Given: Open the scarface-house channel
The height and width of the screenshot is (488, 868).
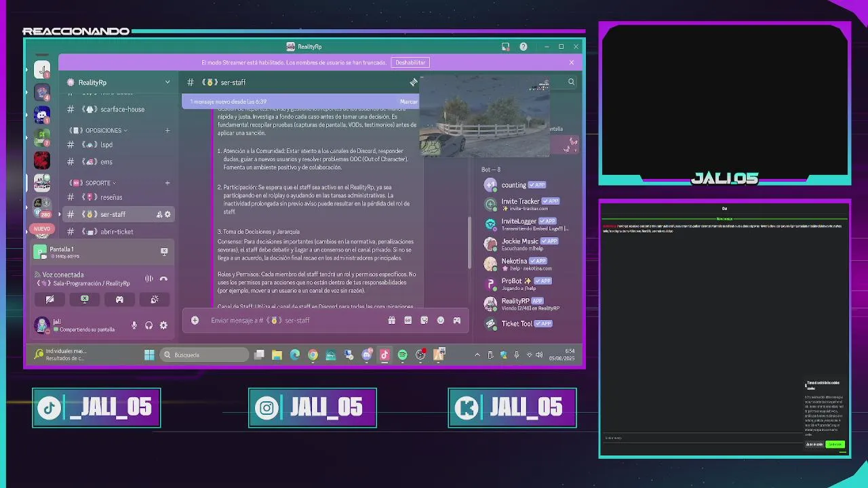Looking at the screenshot, I should click(118, 109).
